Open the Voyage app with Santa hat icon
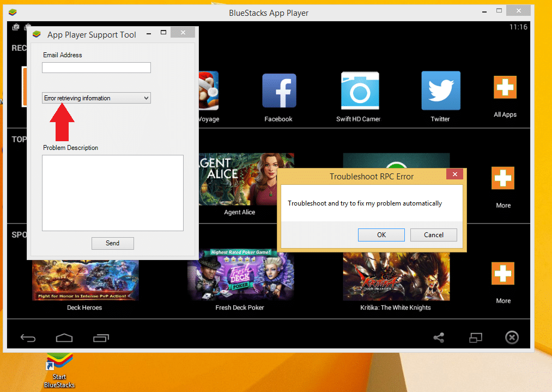Viewport: 552px width, 392px height. pyautogui.click(x=209, y=91)
